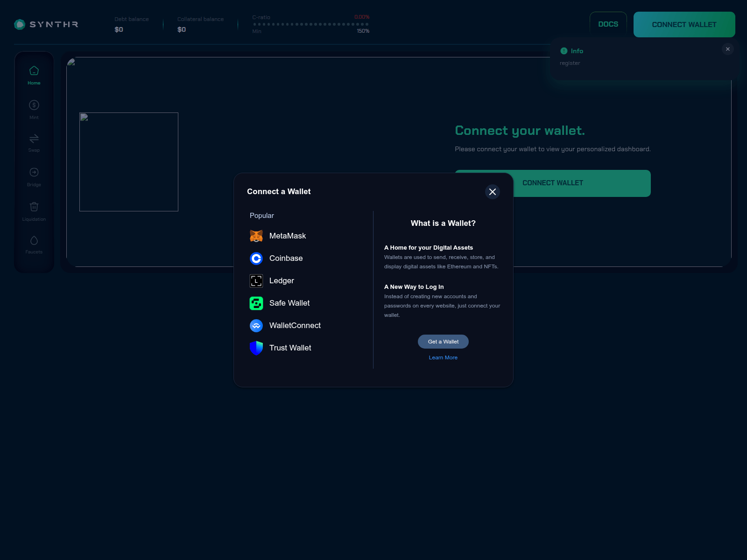Open the Mint dollar icon
The image size is (747, 560).
point(34,105)
